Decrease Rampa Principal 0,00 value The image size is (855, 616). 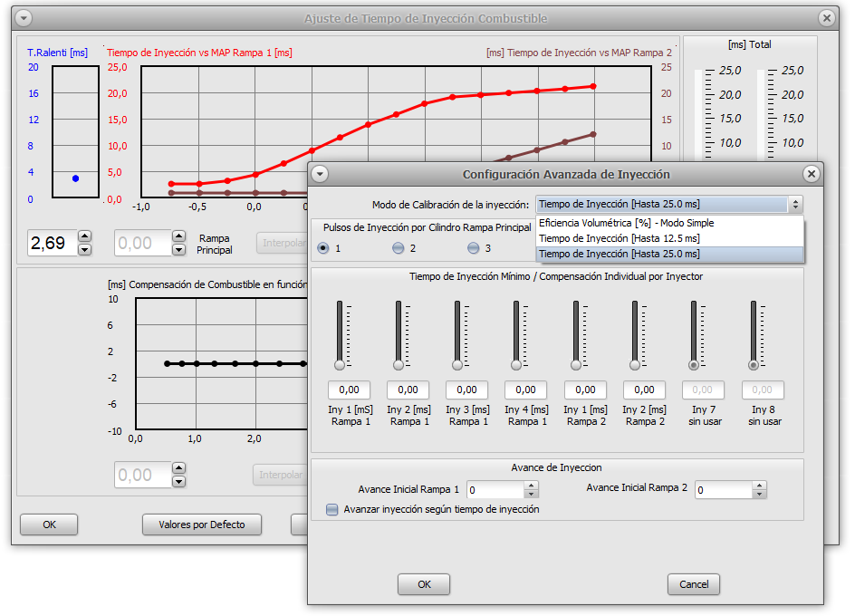(178, 250)
